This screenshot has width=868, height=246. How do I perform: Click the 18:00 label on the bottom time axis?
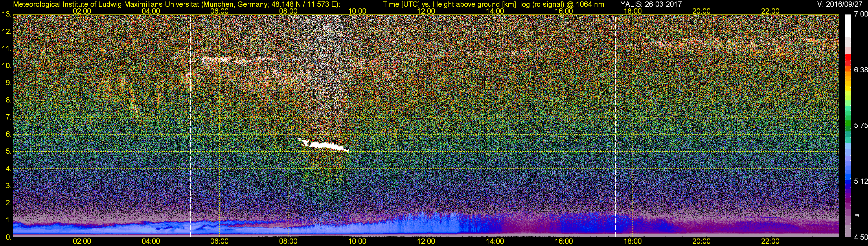coord(632,242)
